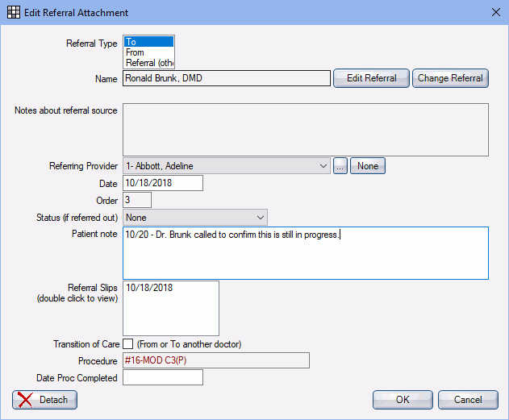The width and height of the screenshot is (509, 420).
Task: Click the ellipsis provider picker button
Action: coord(340,166)
